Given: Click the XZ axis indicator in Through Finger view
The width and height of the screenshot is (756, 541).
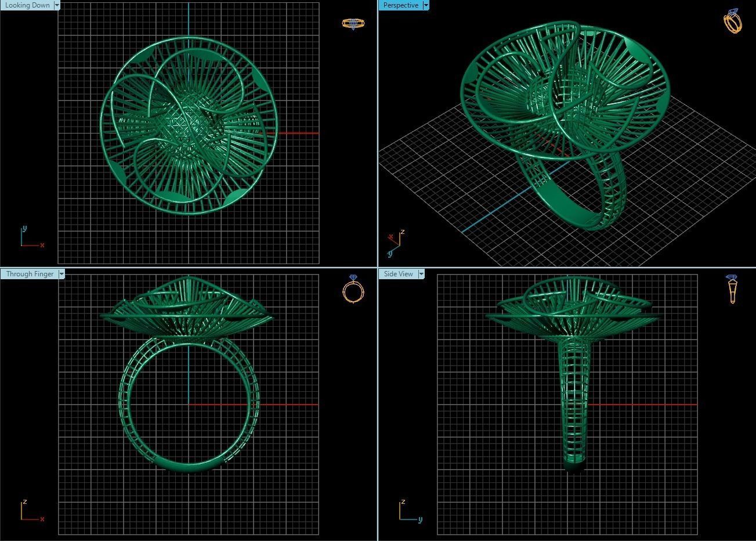Looking at the screenshot, I should [x=32, y=510].
